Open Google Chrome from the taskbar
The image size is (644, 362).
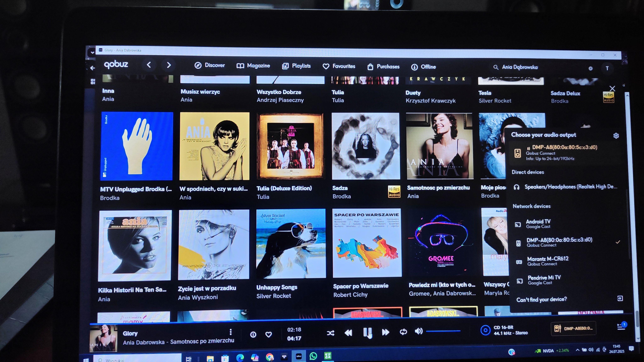(269, 357)
